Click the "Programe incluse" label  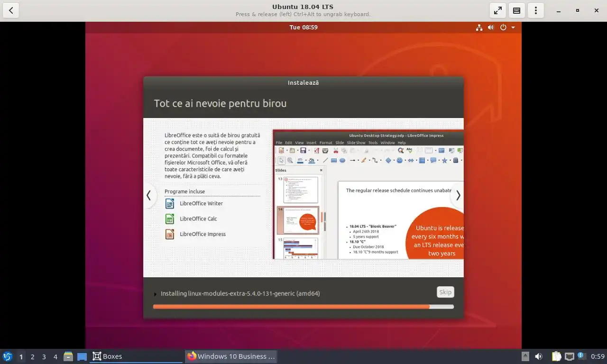click(x=184, y=191)
